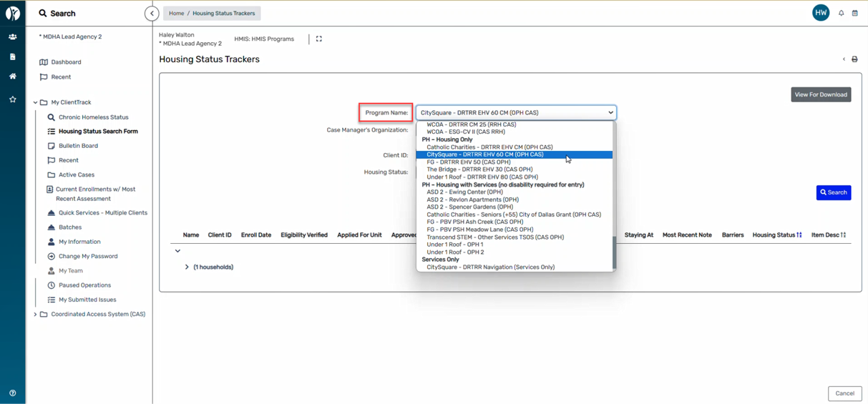Click the notifications bell icon
Viewport: 868px width, 404px height.
pos(841,14)
